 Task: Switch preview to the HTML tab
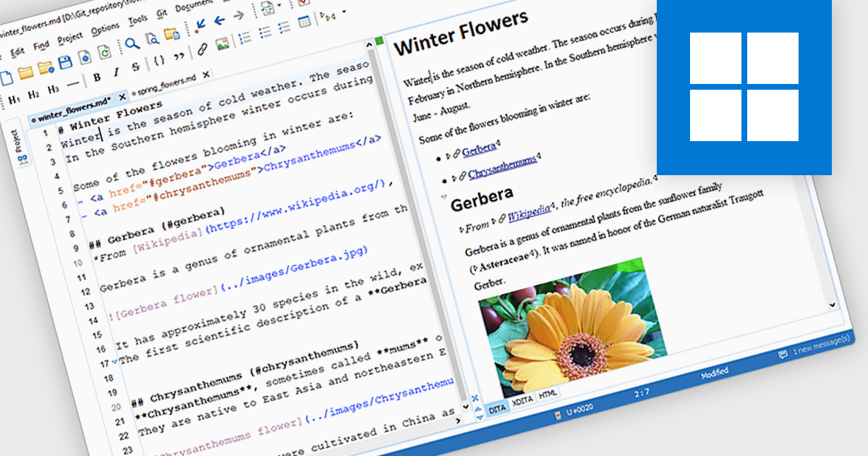(x=548, y=394)
